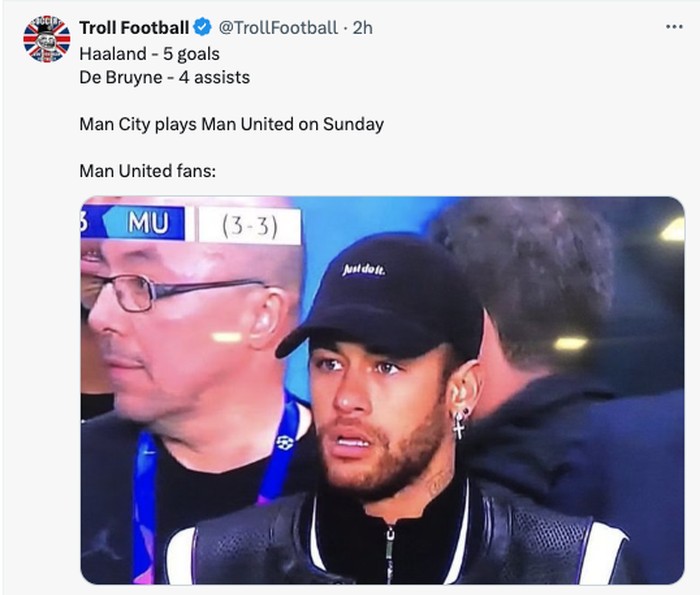The image size is (700, 595).
Task: Click the "Just do it" text on the cap
Action: (x=363, y=269)
